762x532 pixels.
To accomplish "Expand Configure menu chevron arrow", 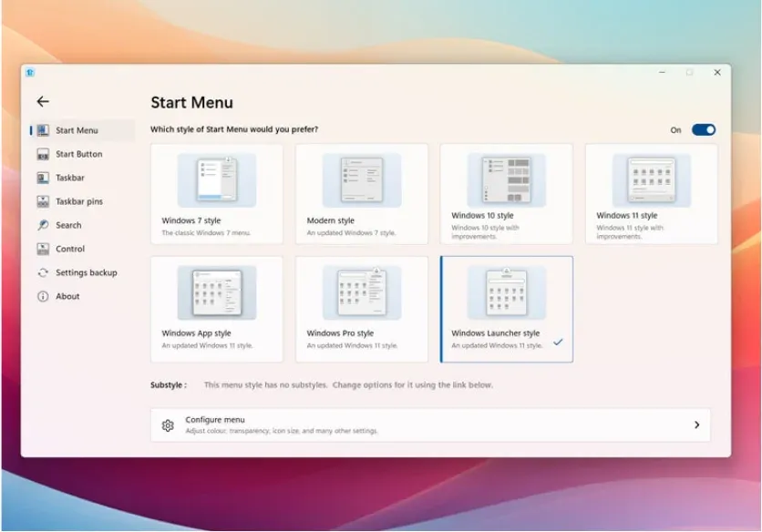I will (x=697, y=425).
